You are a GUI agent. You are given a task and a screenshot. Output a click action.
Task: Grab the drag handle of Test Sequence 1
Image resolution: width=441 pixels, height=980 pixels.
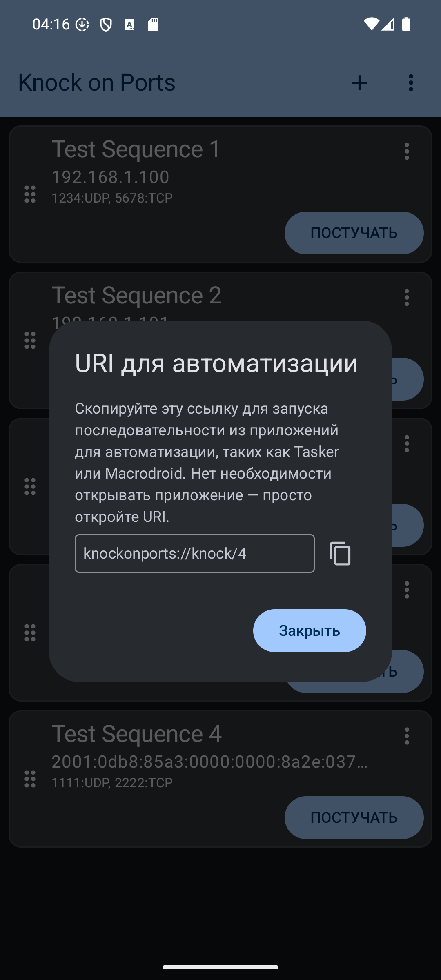30,194
